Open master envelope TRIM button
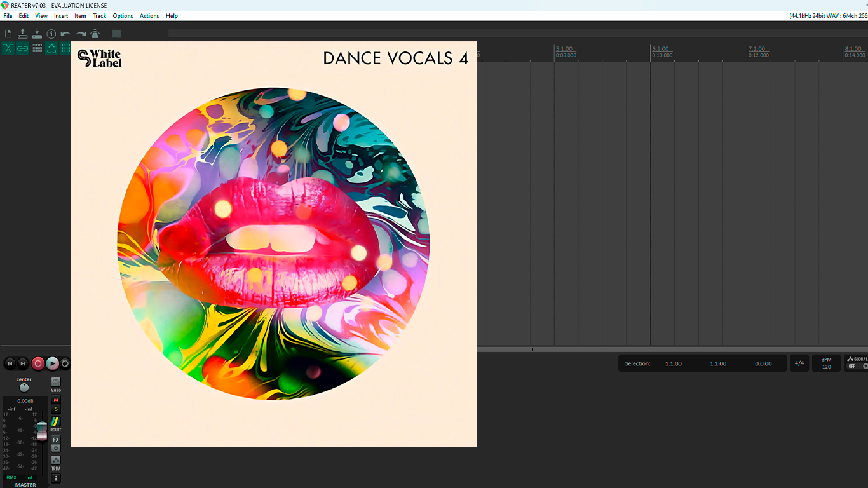Image resolution: width=868 pixels, height=488 pixels. click(56, 460)
